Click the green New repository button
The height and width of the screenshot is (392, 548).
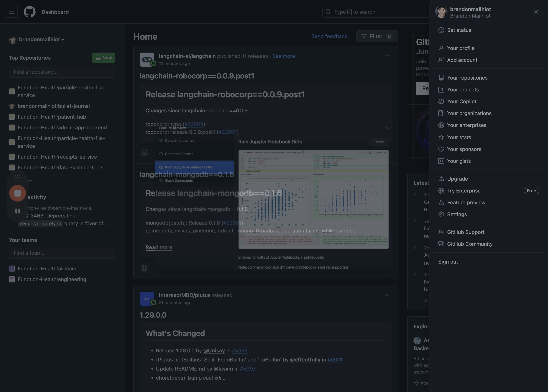[103, 58]
